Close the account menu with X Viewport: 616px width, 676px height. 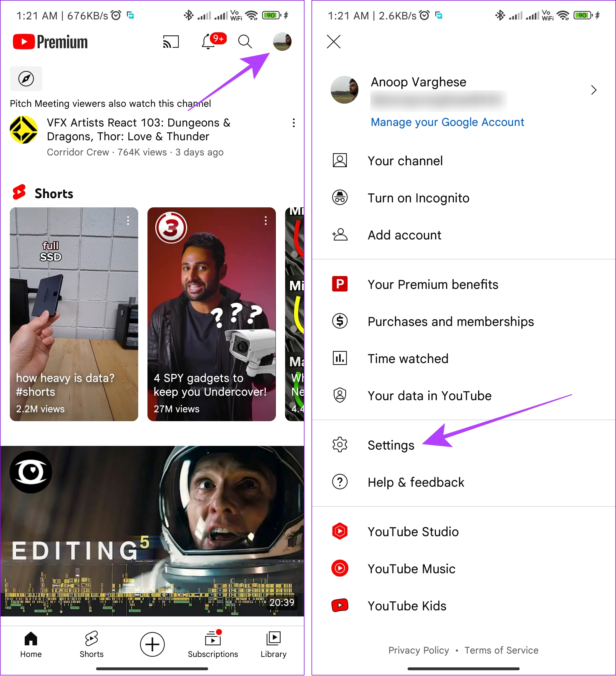point(334,42)
